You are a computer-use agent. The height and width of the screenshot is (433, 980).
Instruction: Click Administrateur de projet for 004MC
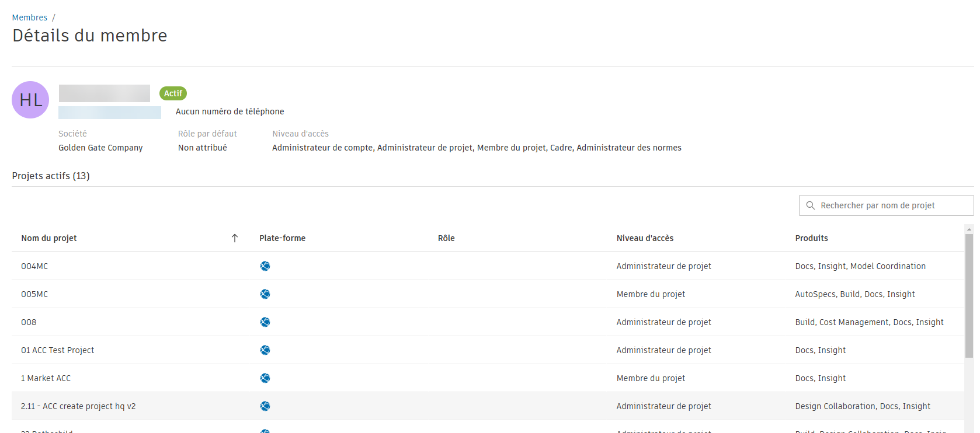click(x=664, y=266)
